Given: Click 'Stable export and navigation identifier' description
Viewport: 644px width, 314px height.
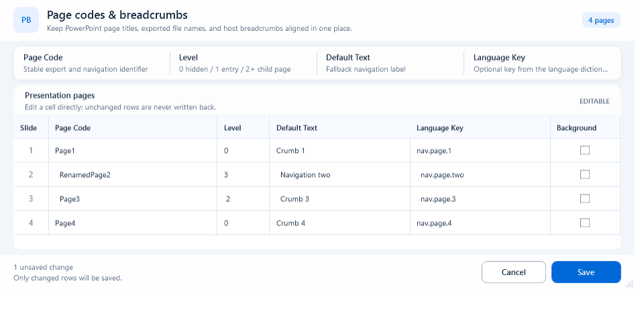Looking at the screenshot, I should [x=85, y=69].
